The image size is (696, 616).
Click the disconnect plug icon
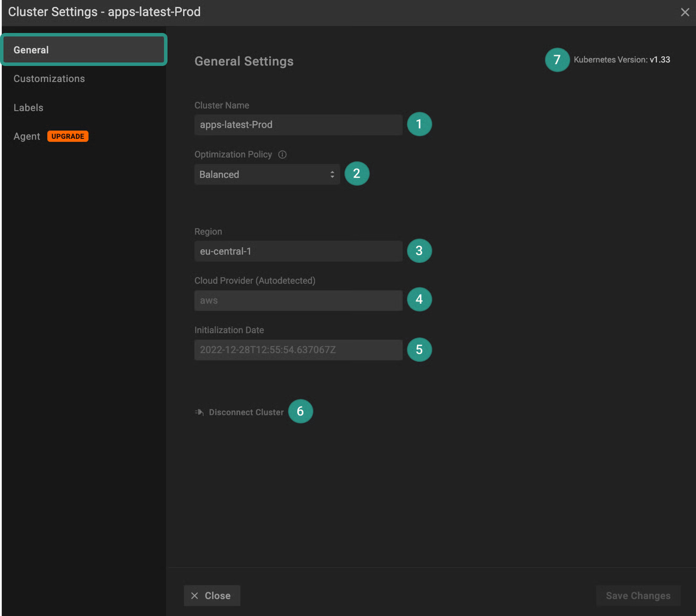(x=199, y=412)
